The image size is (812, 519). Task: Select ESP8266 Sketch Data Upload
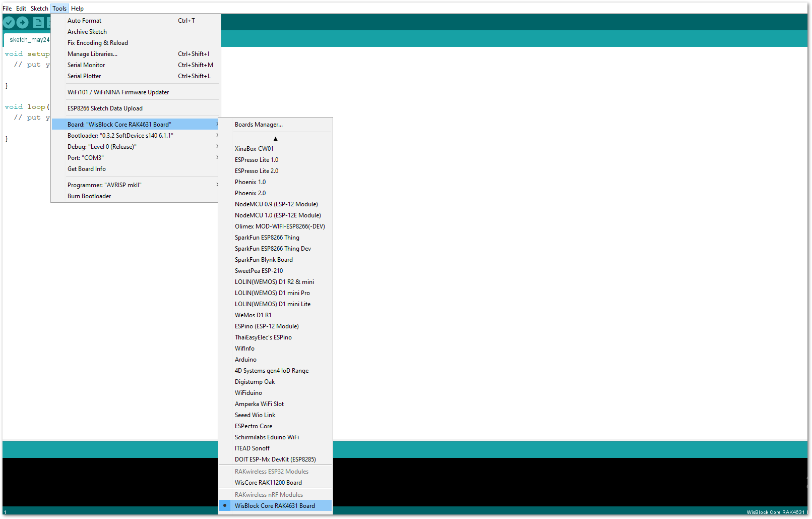pos(136,108)
